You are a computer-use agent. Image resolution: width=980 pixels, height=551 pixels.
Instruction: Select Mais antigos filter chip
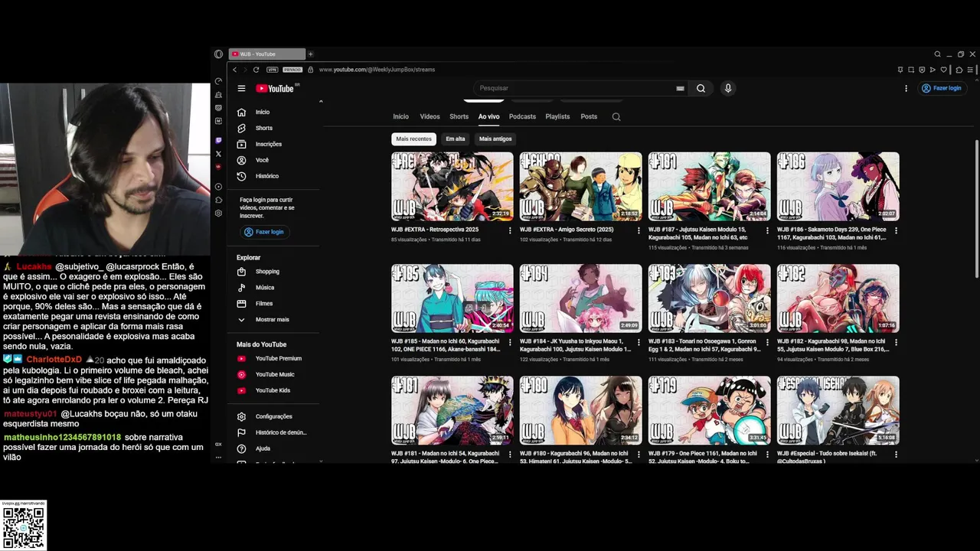click(495, 139)
